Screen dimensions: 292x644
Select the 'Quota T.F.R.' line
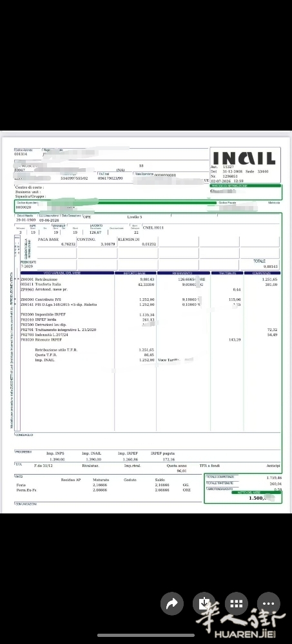coord(95,354)
